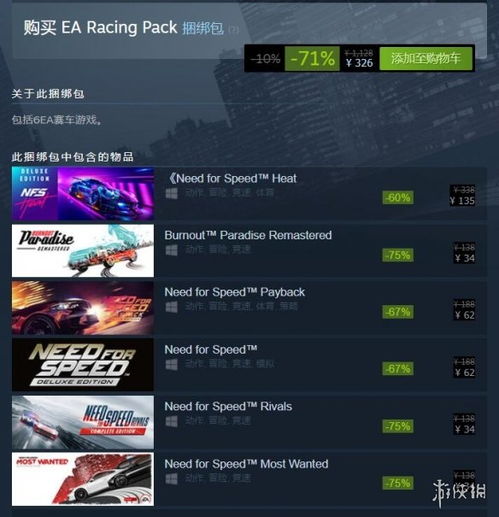This screenshot has width=499, height=517.
Task: Open the Burnout Paradise Remastered title link
Action: [248, 235]
